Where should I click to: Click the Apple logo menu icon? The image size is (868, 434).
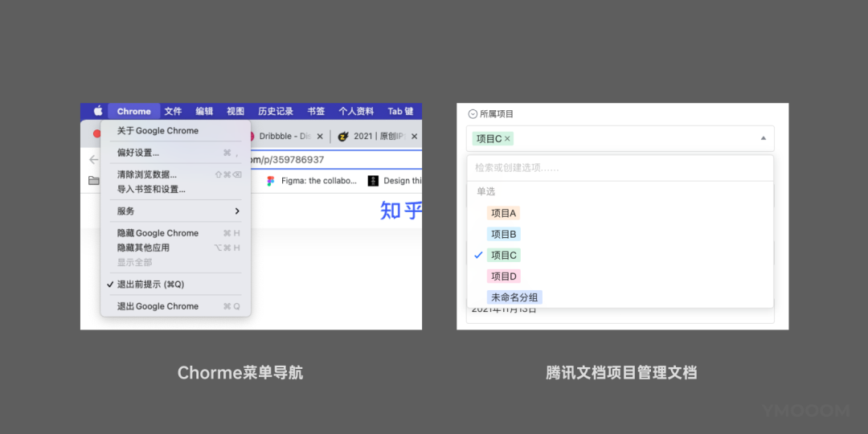click(x=98, y=111)
